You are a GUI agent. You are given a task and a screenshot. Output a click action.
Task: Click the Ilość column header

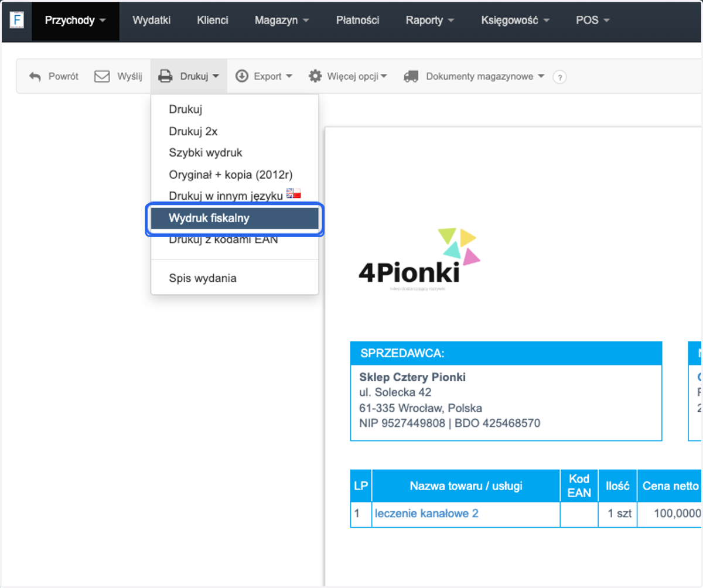[x=617, y=486]
